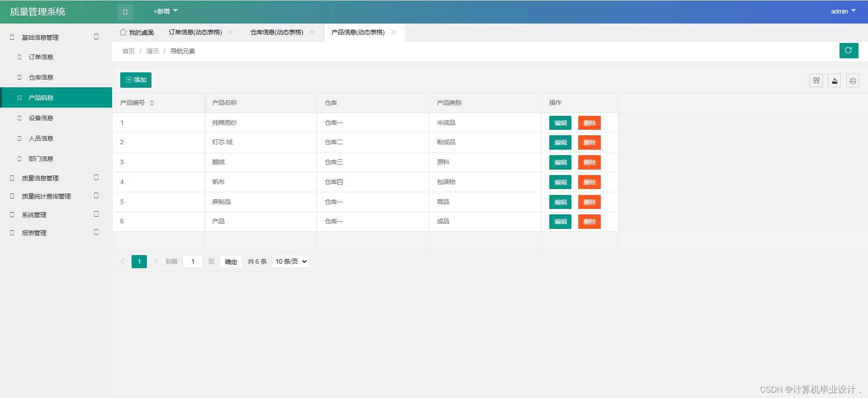The height and width of the screenshot is (398, 868).
Task: Open the 10 条/页 page size selector
Action: [291, 261]
